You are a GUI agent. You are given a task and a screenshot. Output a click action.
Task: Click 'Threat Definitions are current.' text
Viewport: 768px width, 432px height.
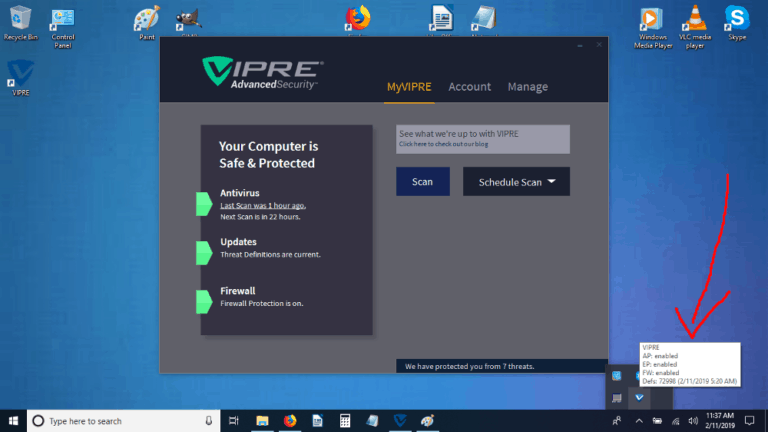pos(270,255)
